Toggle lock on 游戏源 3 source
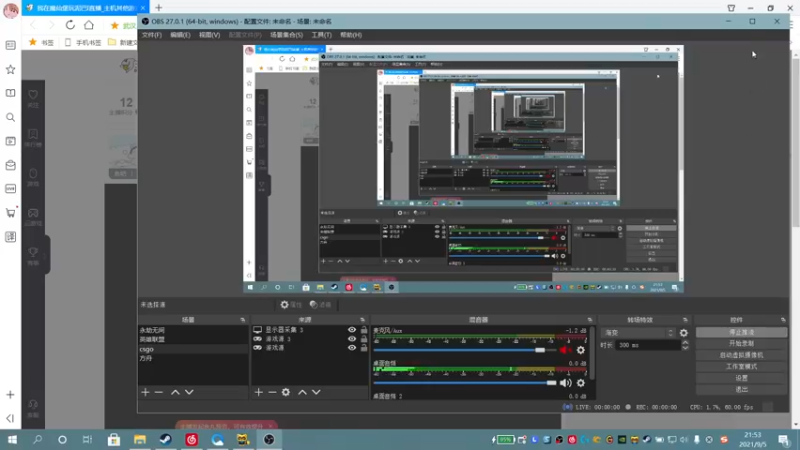 364,339
